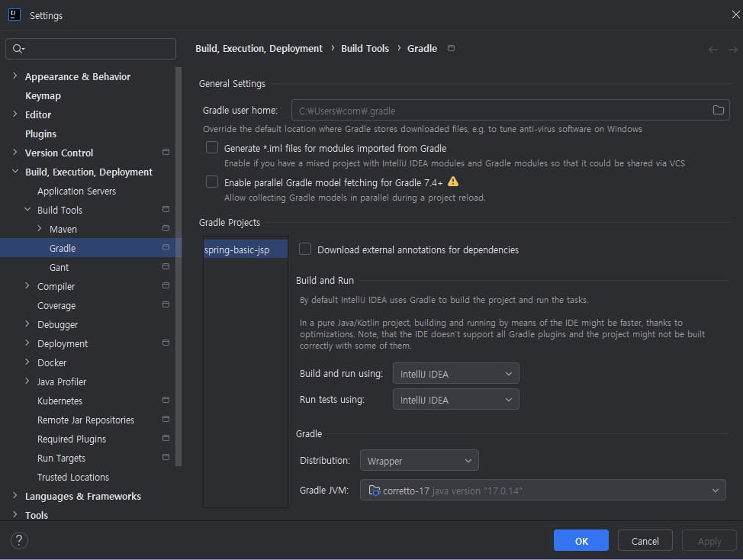Click project-level icon beside Gradle tree item
This screenshot has height=560, width=743.
pyautogui.click(x=166, y=247)
